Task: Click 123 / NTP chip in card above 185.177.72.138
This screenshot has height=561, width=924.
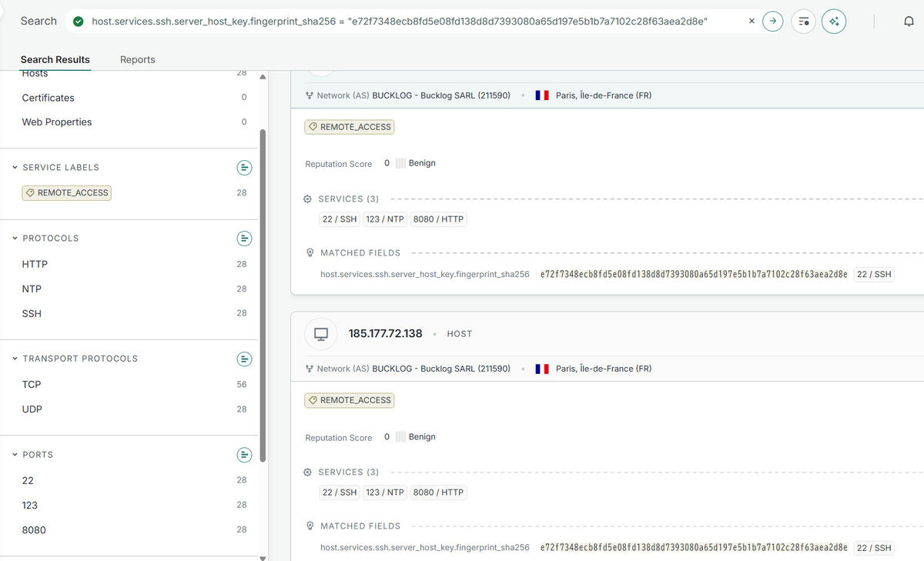Action: pos(385,219)
